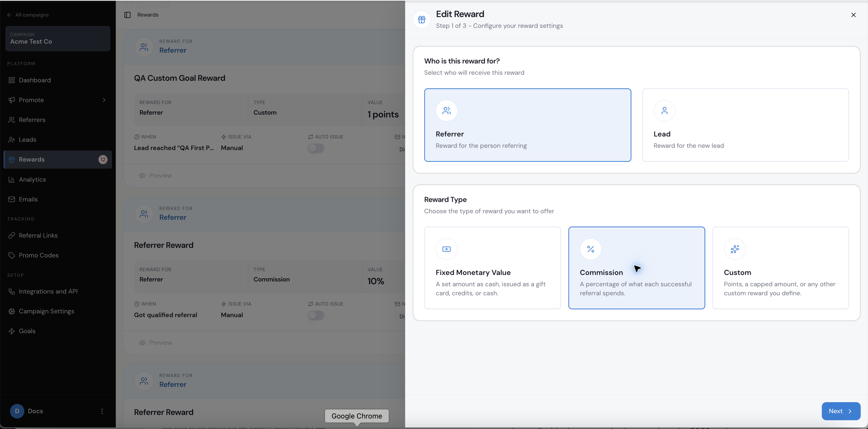Open Rewards in the sidebar
This screenshot has height=429, width=868.
tap(58, 160)
